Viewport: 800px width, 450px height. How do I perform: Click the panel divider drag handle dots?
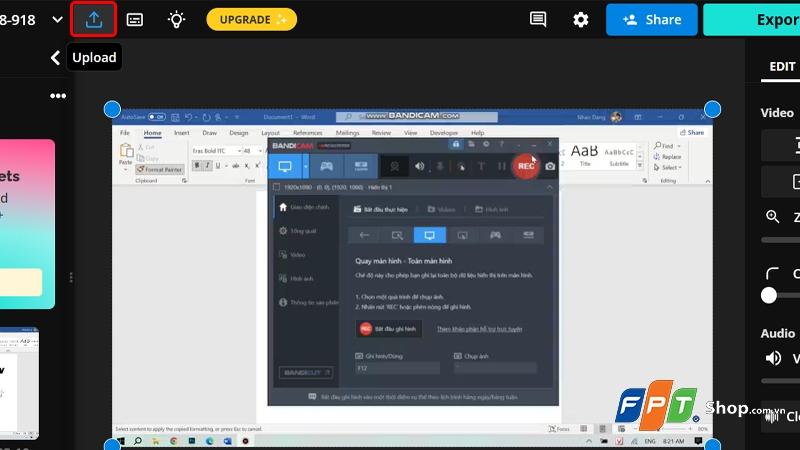[x=71, y=277]
